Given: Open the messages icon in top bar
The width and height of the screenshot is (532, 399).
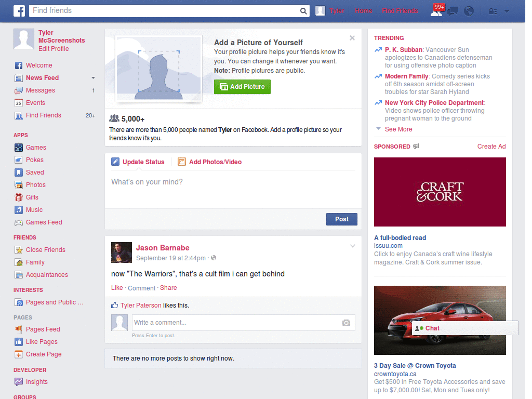Looking at the screenshot, I should point(453,11).
